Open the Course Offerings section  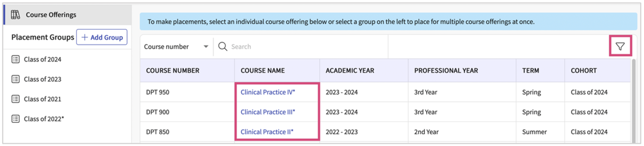[x=51, y=15]
